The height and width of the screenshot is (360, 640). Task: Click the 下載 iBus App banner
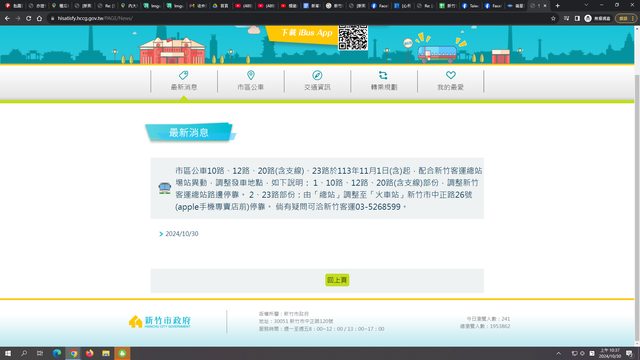click(x=302, y=33)
